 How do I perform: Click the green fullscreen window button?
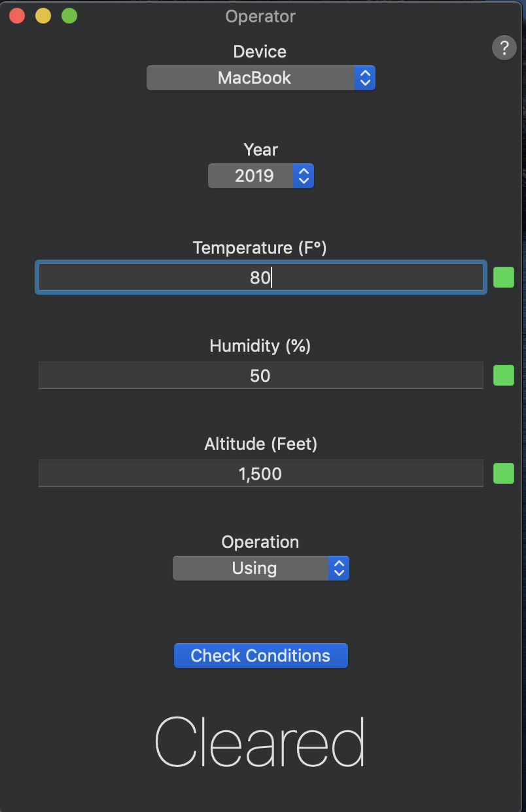click(x=69, y=16)
